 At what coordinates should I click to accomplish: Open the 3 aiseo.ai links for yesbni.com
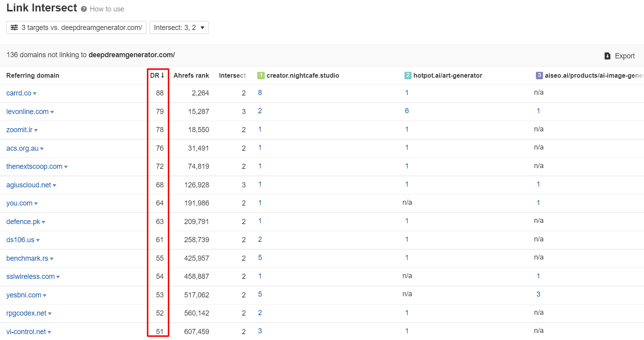point(538,294)
